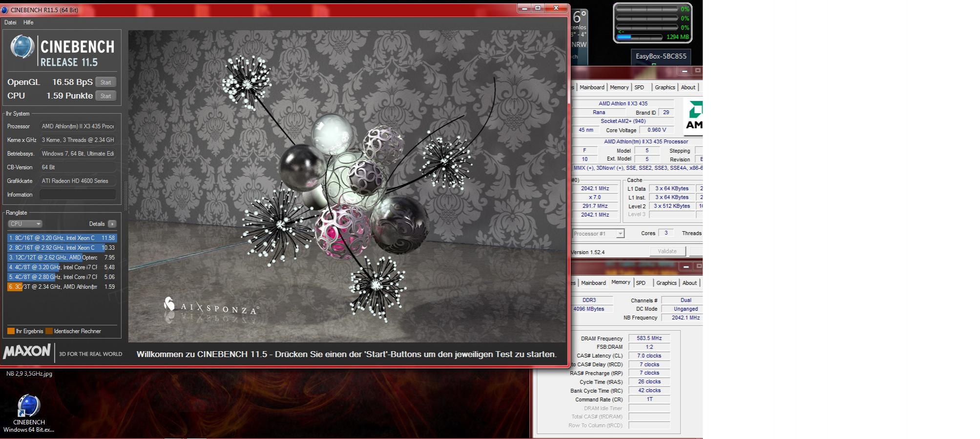The height and width of the screenshot is (439, 980).
Task: Click the Details arrow button in Rangliste
Action: (112, 224)
